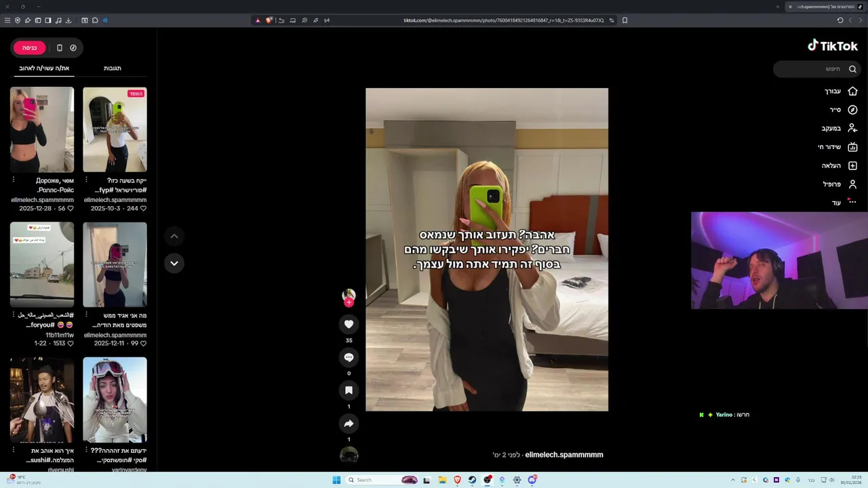Open options for the #foryou road post
The width and height of the screenshot is (868, 488).
pos(14,315)
